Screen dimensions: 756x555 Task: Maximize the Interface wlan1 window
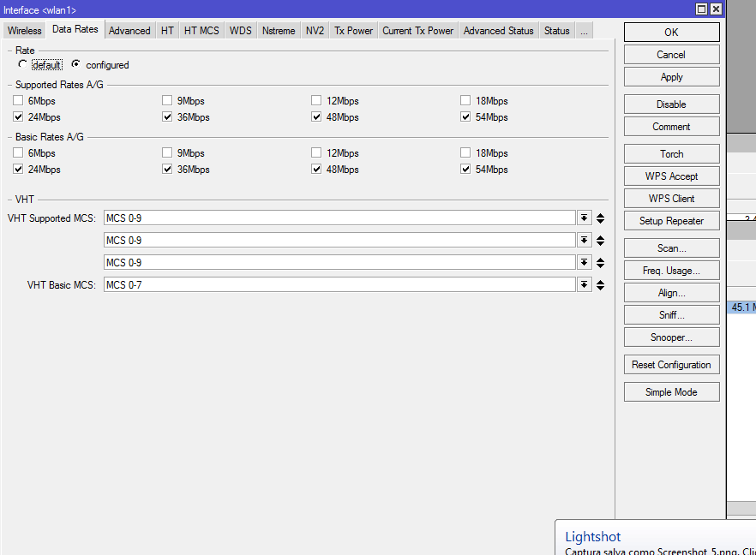[701, 9]
